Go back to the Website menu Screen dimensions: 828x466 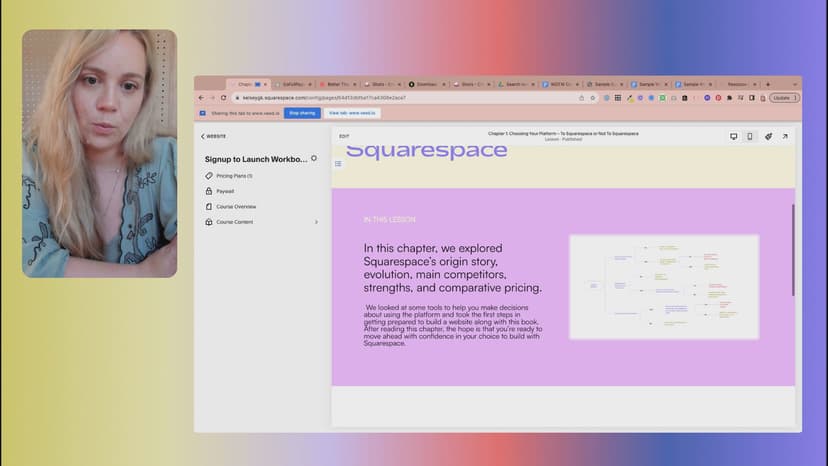213,136
